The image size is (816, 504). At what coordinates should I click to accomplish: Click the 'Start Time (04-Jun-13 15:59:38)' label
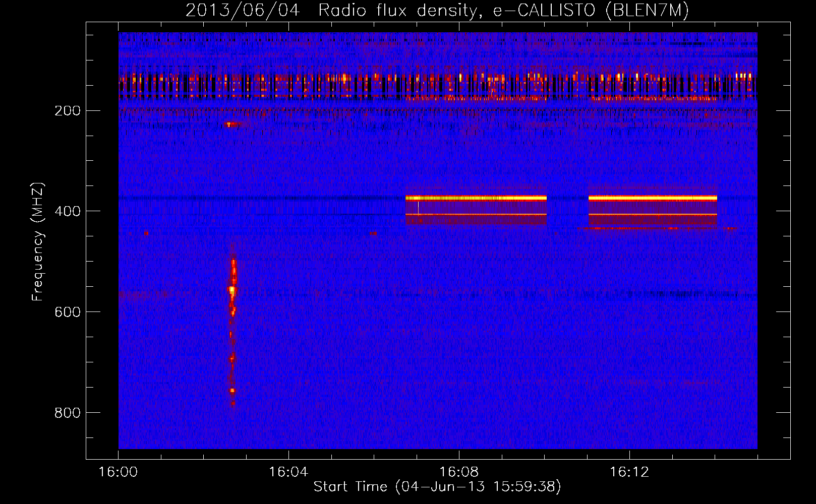437,487
